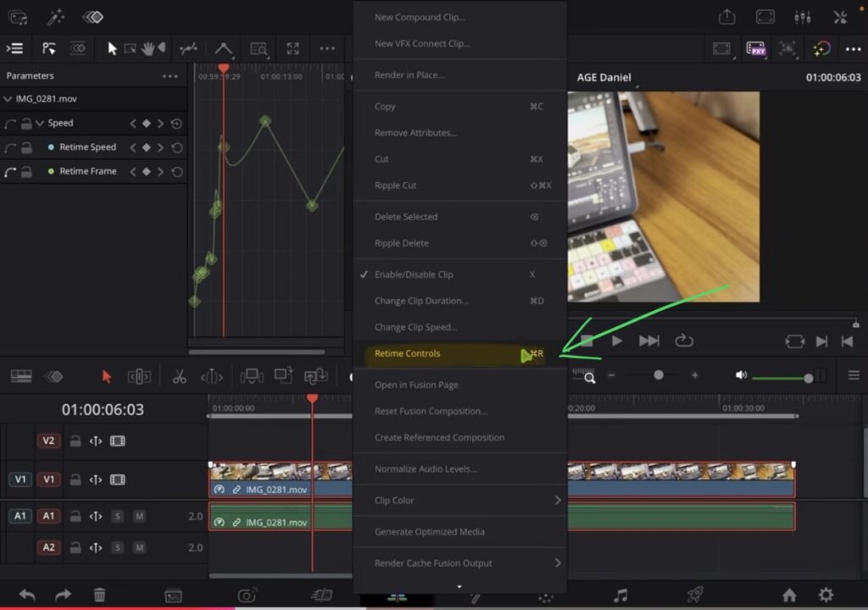Expand the Clip Color submenu

coord(459,501)
